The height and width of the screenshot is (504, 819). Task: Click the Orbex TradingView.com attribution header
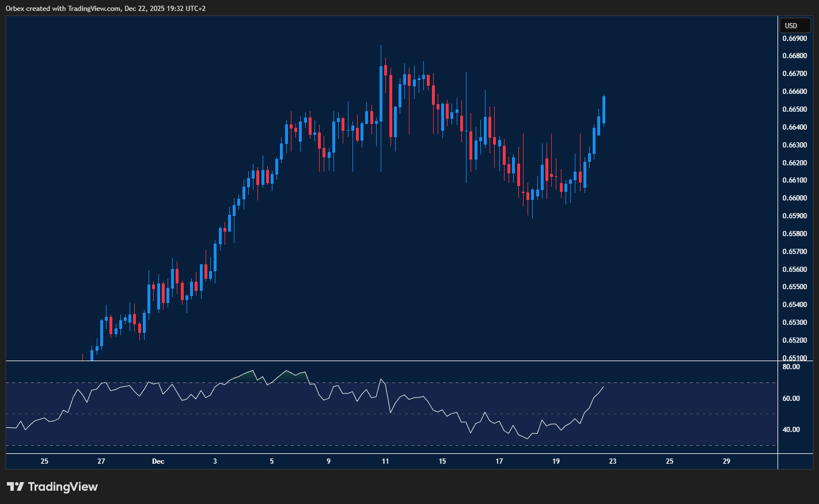coord(105,8)
